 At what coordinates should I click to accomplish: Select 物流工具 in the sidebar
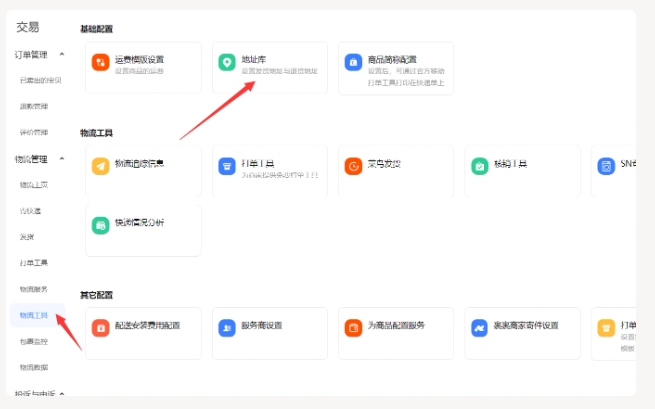[x=34, y=315]
